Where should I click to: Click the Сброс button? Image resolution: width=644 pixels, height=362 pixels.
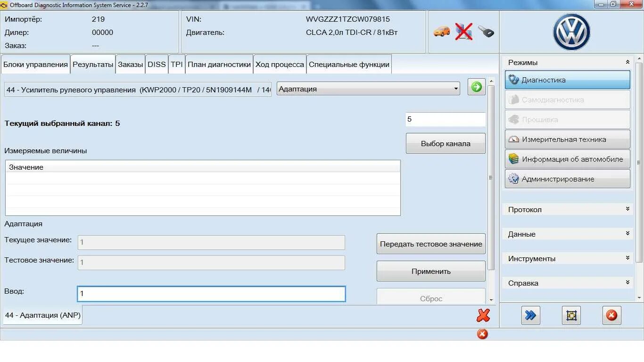431,296
